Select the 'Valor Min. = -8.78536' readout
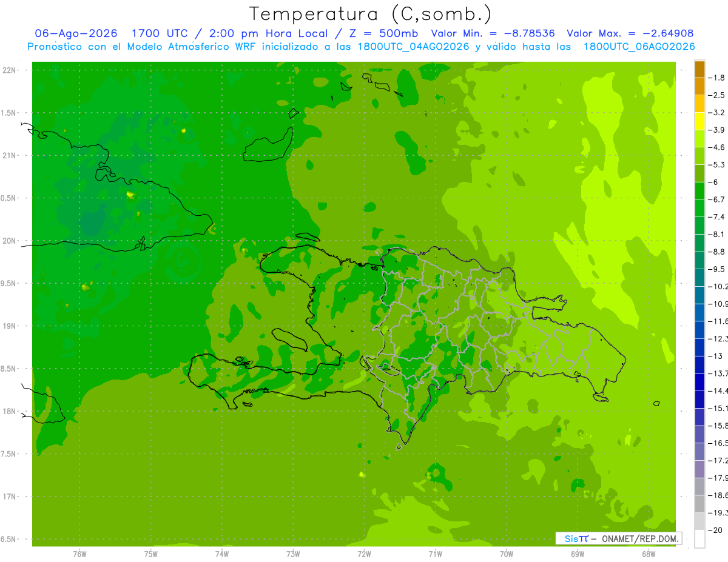728x562 pixels. tap(493, 33)
